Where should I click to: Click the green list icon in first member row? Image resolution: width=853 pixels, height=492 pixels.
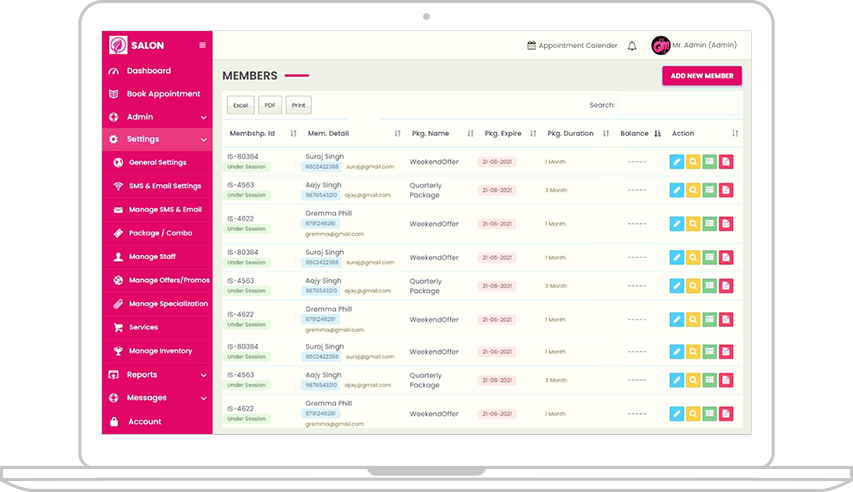click(709, 161)
